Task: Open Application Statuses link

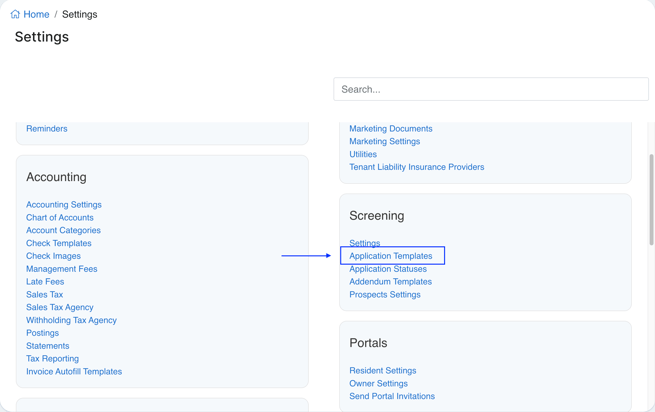Action: tap(388, 269)
